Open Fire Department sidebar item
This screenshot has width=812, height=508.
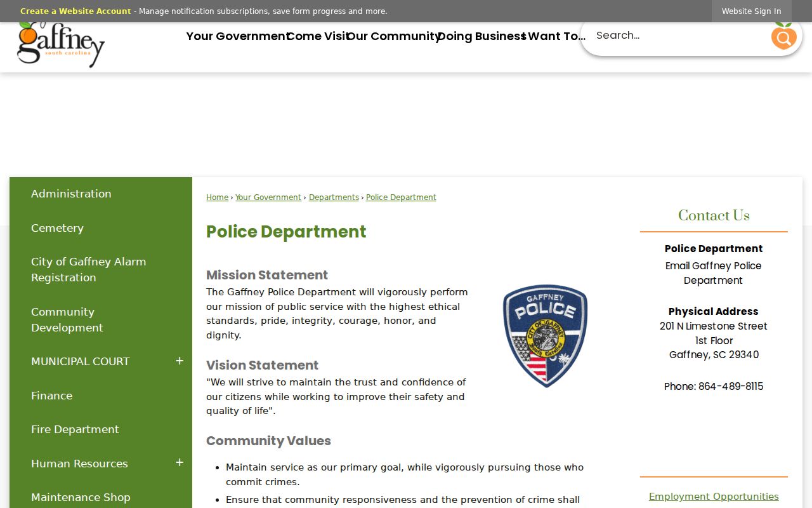coord(101,429)
